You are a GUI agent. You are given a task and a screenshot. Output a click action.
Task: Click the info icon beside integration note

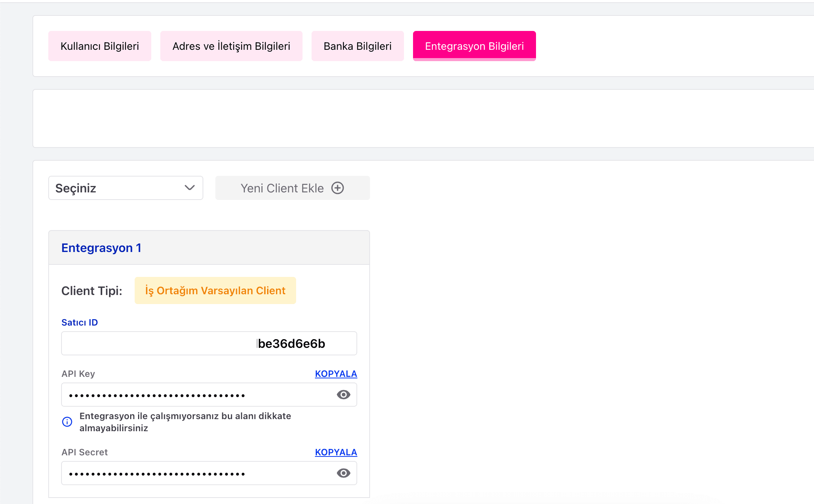pos(67,422)
